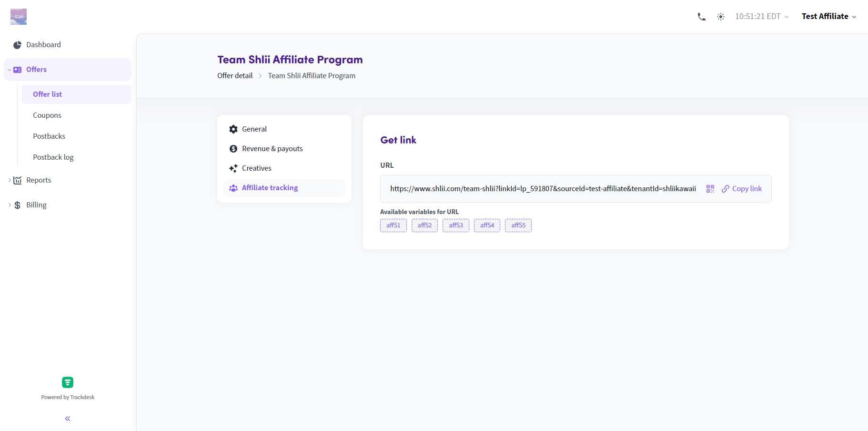Open the Billing section
This screenshot has height=431, width=868.
[x=36, y=205]
